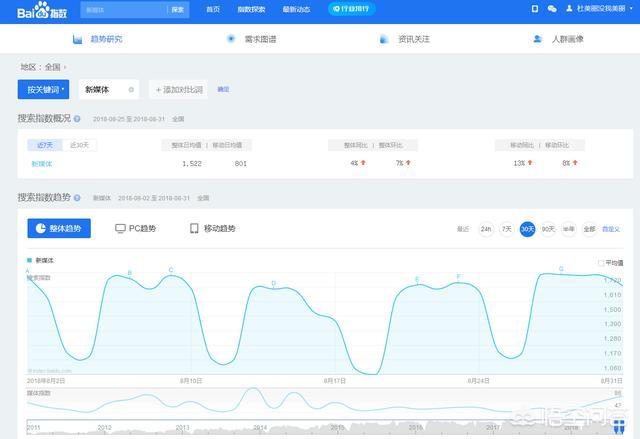640x439 pixels.
Task: Click the 人群画像 person icon
Action: point(538,39)
